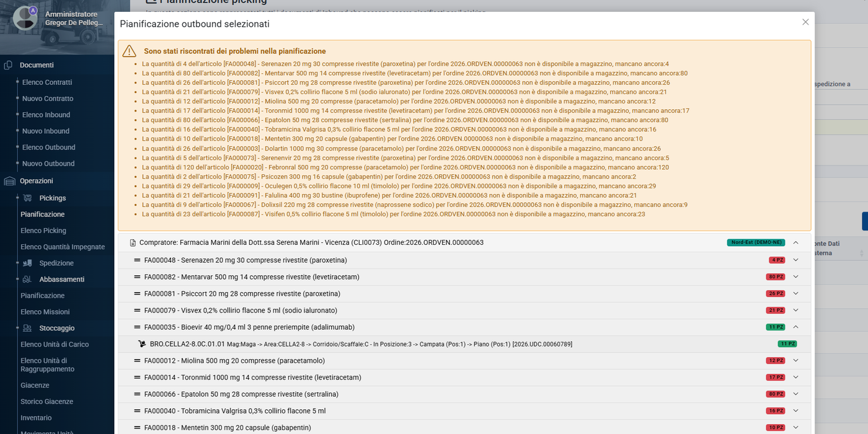Go to Elenco Outbound in the sidebar
Image resolution: width=868 pixels, height=434 pixels.
point(49,148)
